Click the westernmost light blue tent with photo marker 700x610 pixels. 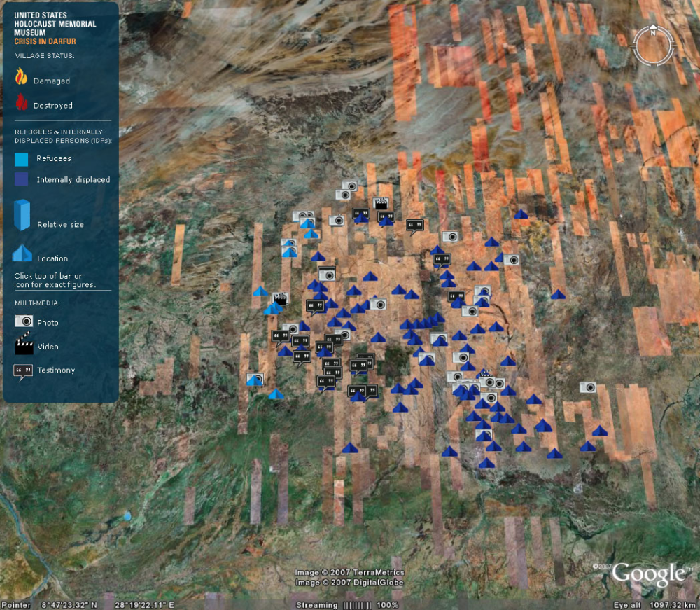tap(255, 380)
